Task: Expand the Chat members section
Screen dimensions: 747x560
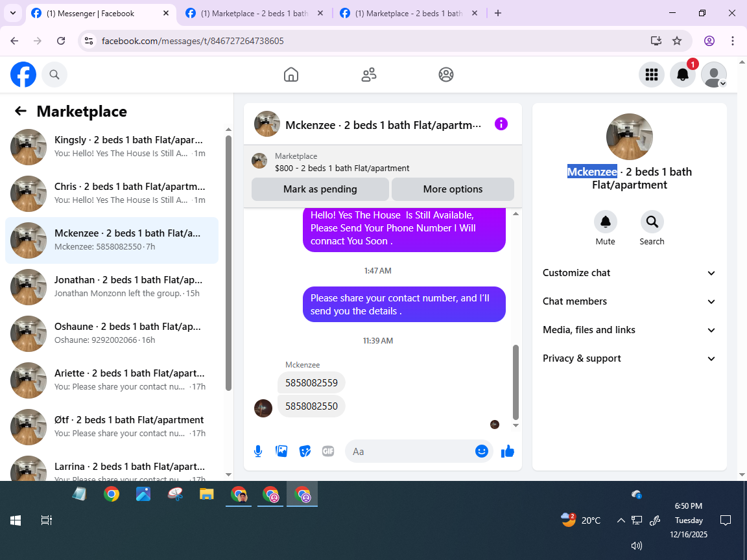Action: [630, 301]
